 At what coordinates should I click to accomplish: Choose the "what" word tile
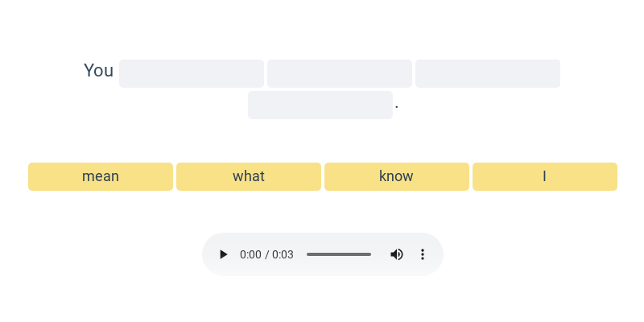249,176
